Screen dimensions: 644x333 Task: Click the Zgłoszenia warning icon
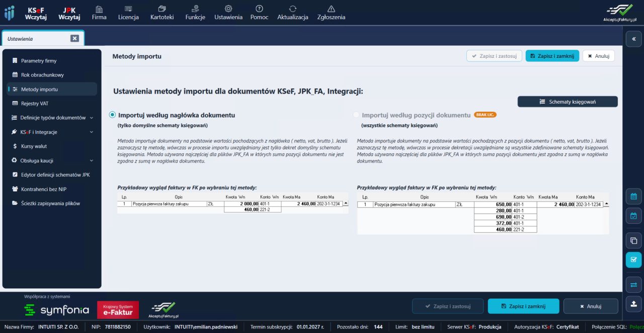[331, 9]
